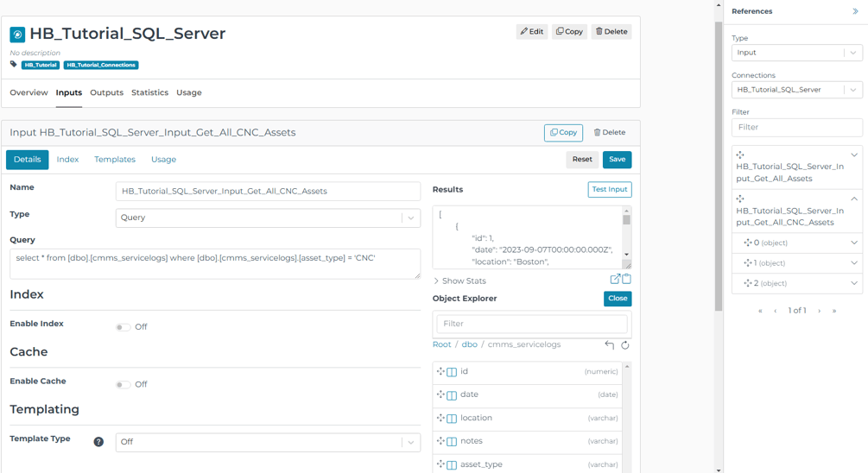
Task: Click the drag handle icon beside location column
Action: click(x=440, y=418)
